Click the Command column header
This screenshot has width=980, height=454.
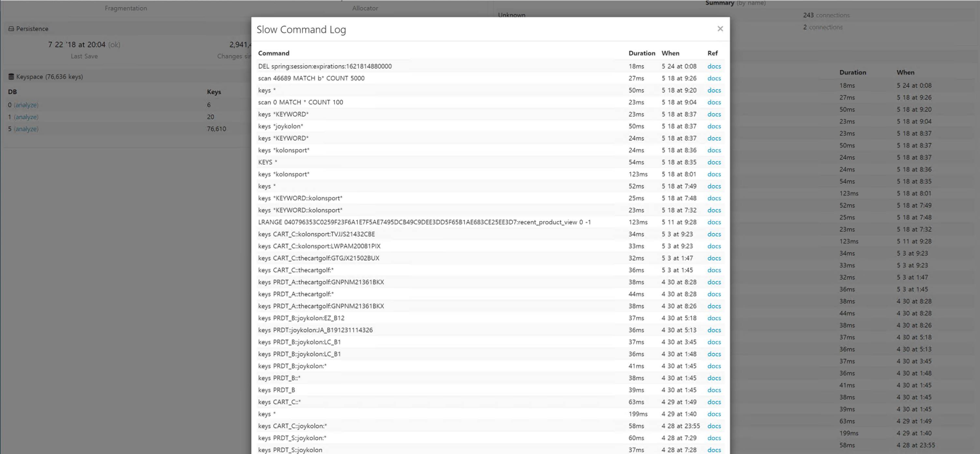[x=274, y=53]
